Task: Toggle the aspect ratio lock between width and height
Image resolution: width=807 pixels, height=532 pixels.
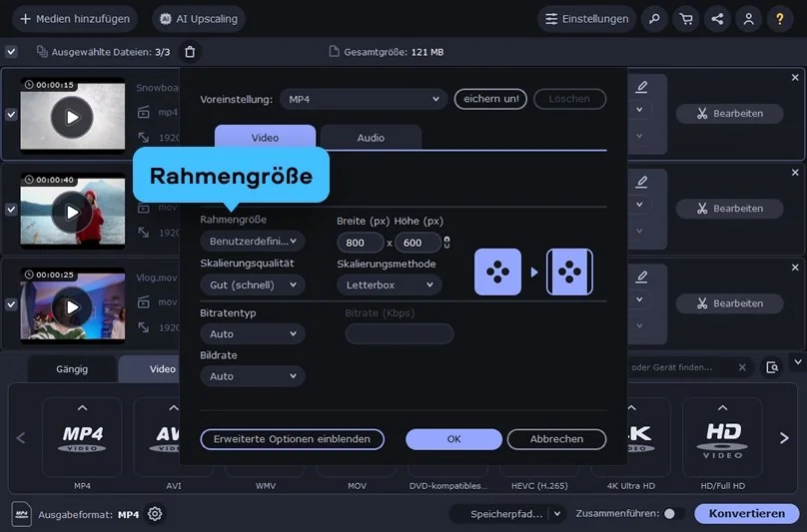Action: pyautogui.click(x=446, y=243)
